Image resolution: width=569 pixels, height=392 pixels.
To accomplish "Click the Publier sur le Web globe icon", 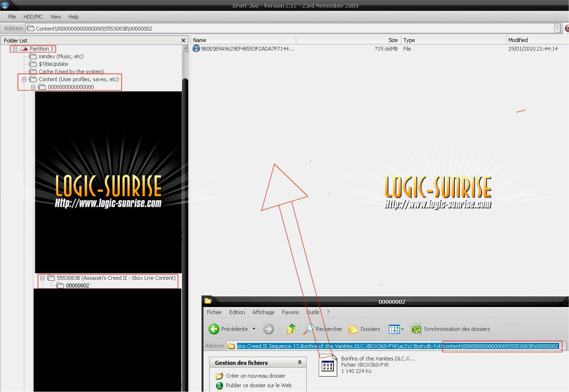I will (x=219, y=385).
